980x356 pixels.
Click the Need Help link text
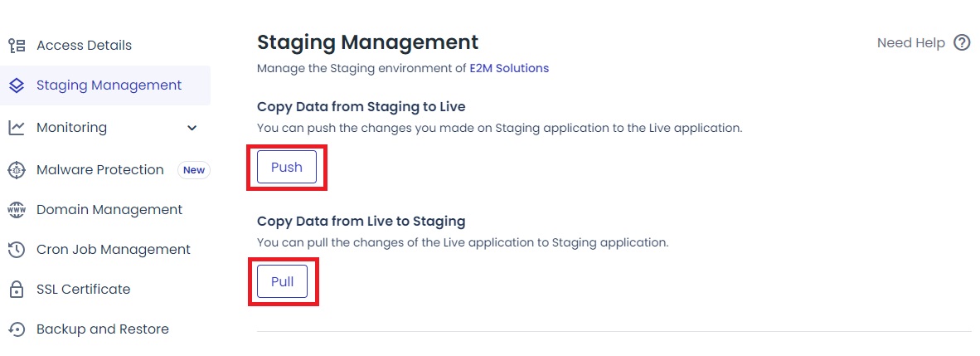(x=910, y=43)
